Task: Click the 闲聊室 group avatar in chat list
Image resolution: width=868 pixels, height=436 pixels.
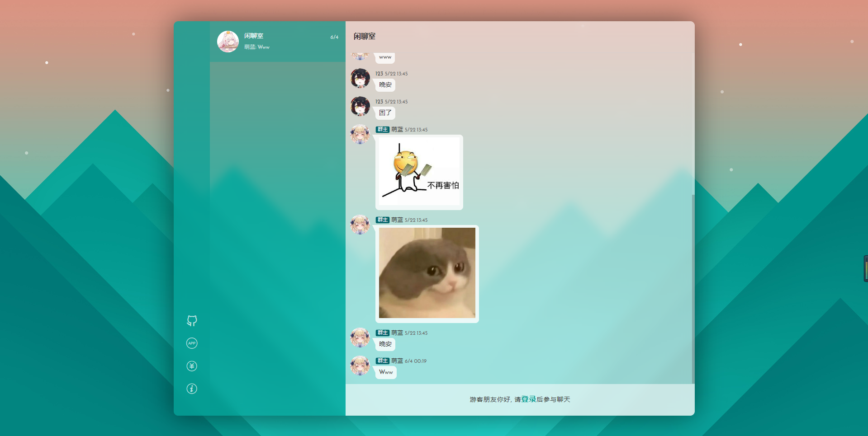Action: pyautogui.click(x=228, y=42)
